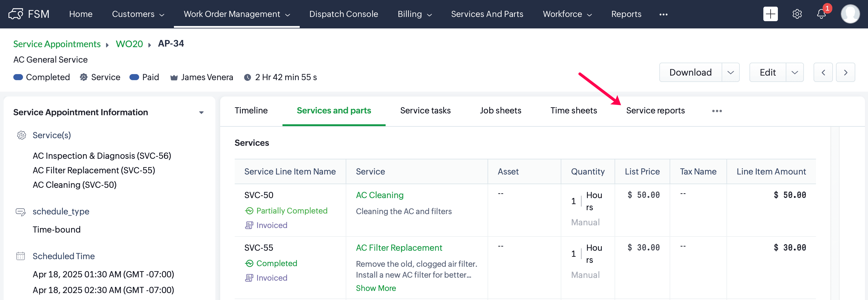
Task: Switch to the Service reports tab
Action: 655,111
